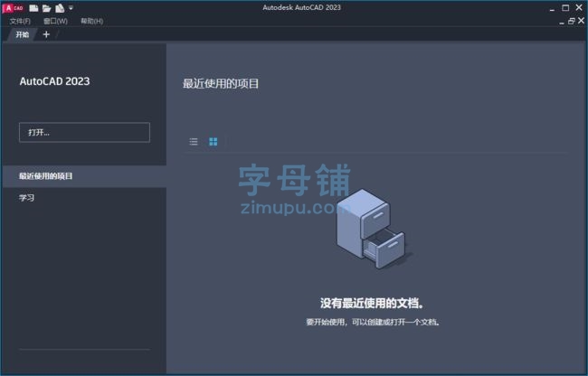Close the inner document window
This screenshot has height=376, width=588.
(x=581, y=21)
